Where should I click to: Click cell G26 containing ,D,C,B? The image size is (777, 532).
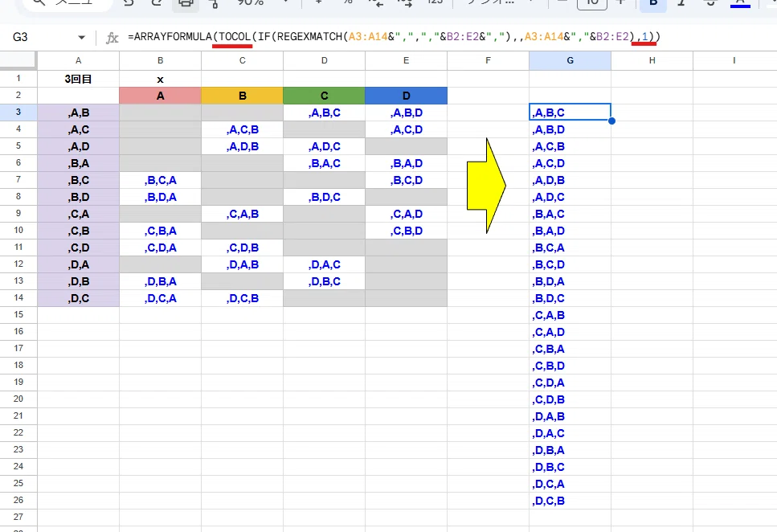pyautogui.click(x=570, y=501)
